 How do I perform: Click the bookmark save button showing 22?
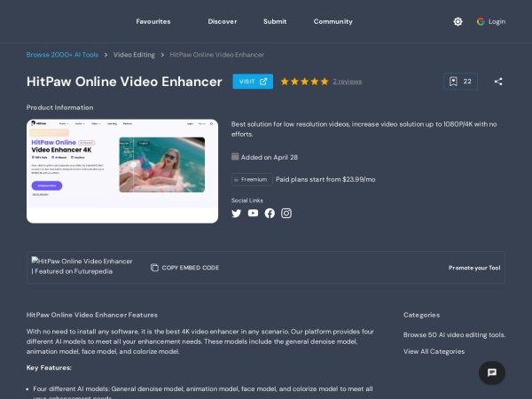coord(460,82)
